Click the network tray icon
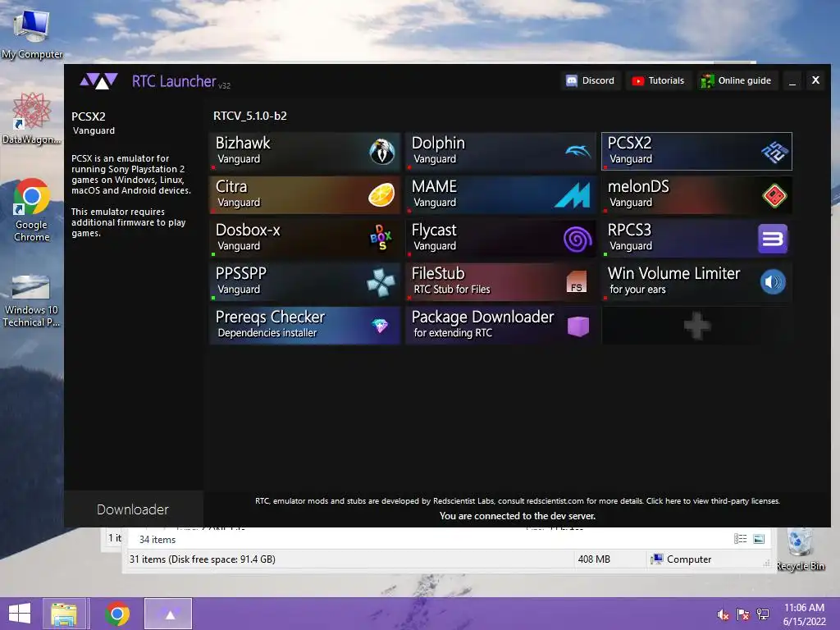The height and width of the screenshot is (630, 840). (763, 614)
